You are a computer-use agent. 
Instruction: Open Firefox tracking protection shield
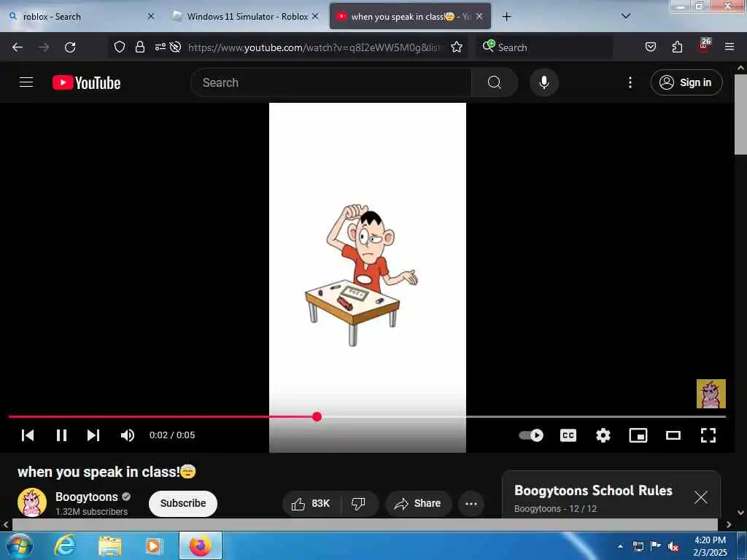coord(120,47)
